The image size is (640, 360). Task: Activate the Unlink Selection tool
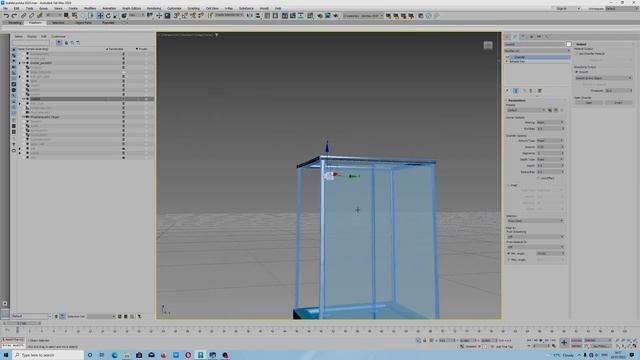[31, 16]
